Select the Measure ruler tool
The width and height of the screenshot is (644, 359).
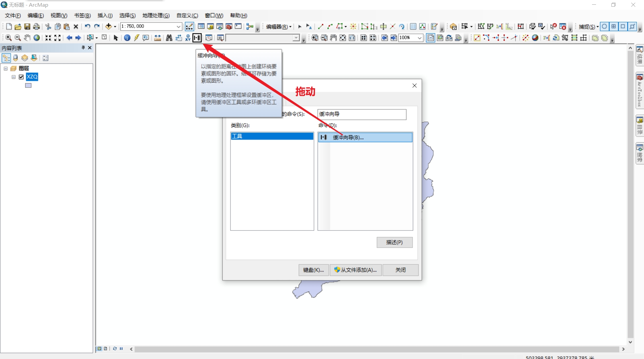(x=157, y=38)
